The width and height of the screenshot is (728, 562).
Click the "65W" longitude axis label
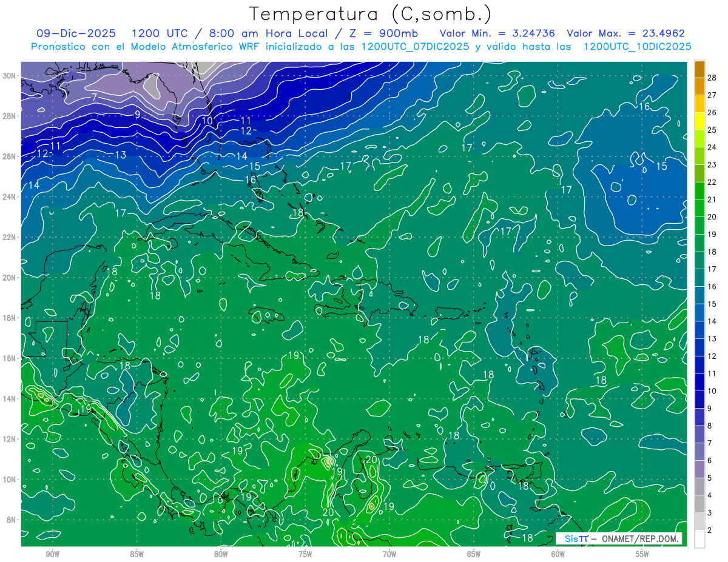(474, 554)
